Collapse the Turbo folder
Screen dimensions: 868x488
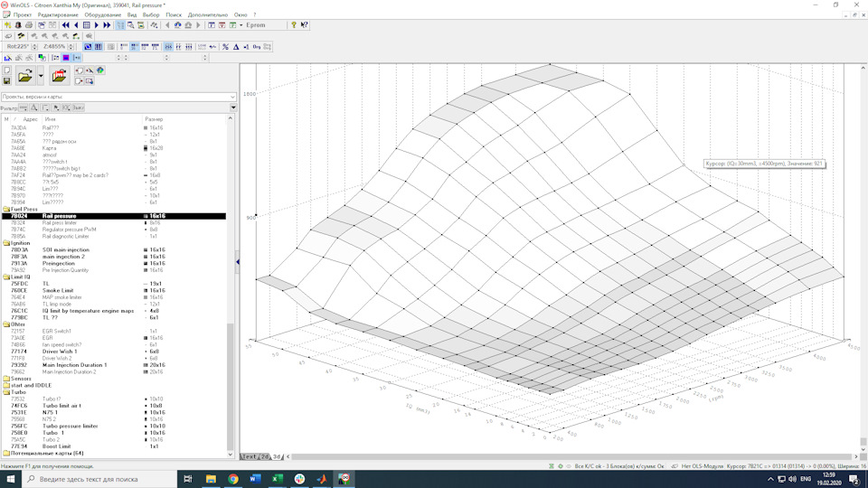6,392
